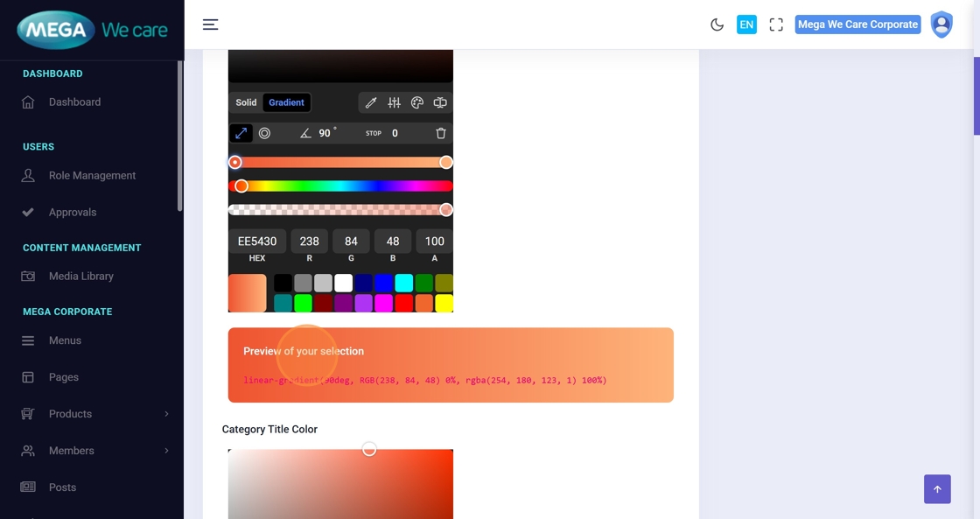This screenshot has width=980, height=519.
Task: Select the eyedropper color picker tool
Action: pyautogui.click(x=371, y=103)
